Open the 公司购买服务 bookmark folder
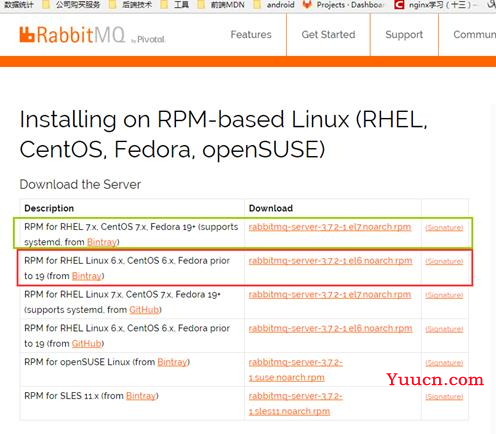This screenshot has width=496, height=434. [x=72, y=5]
